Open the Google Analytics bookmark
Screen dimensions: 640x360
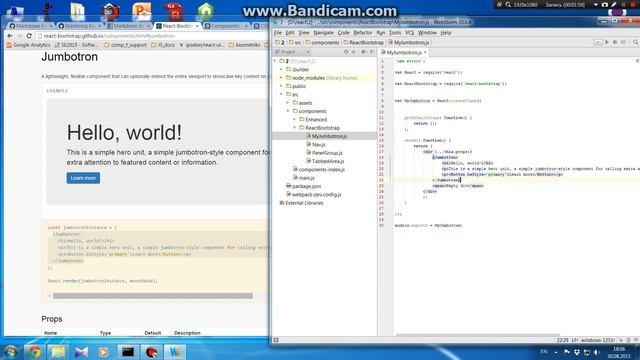(x=28, y=45)
